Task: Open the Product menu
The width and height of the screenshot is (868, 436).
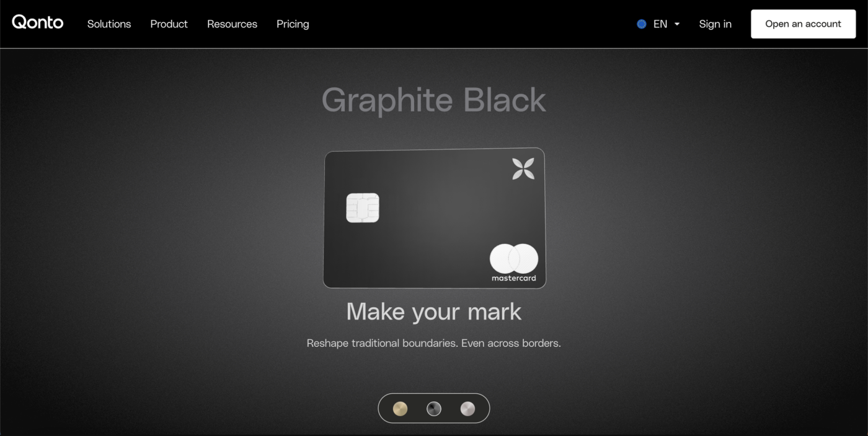Action: (x=169, y=24)
